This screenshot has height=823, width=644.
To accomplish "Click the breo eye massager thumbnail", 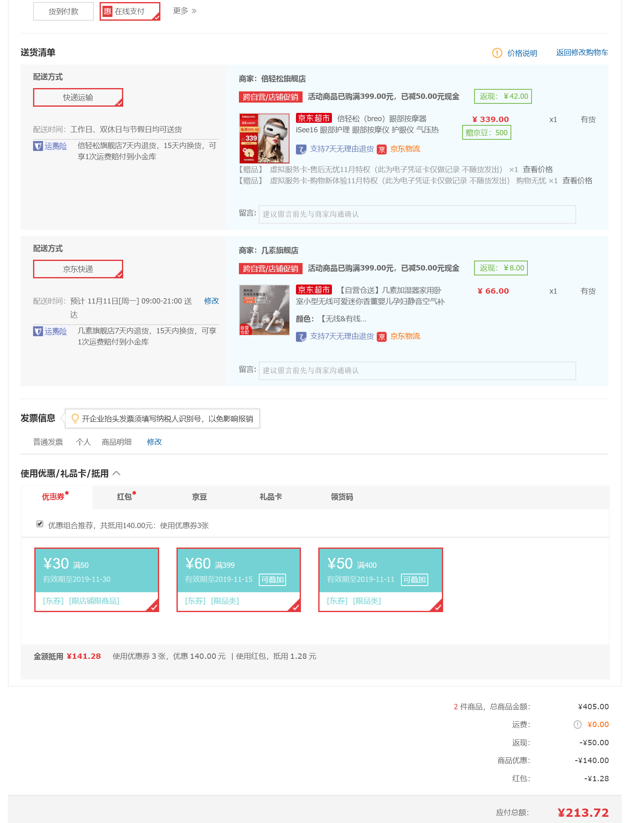I will click(265, 138).
